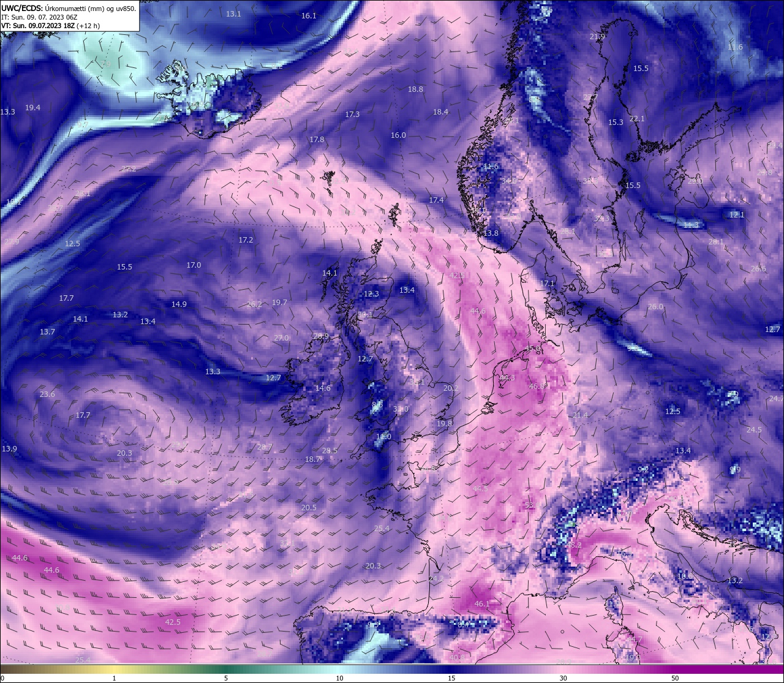Select the 21.9 value over northern Sweden
The width and height of the screenshot is (784, 683).
coord(597,37)
